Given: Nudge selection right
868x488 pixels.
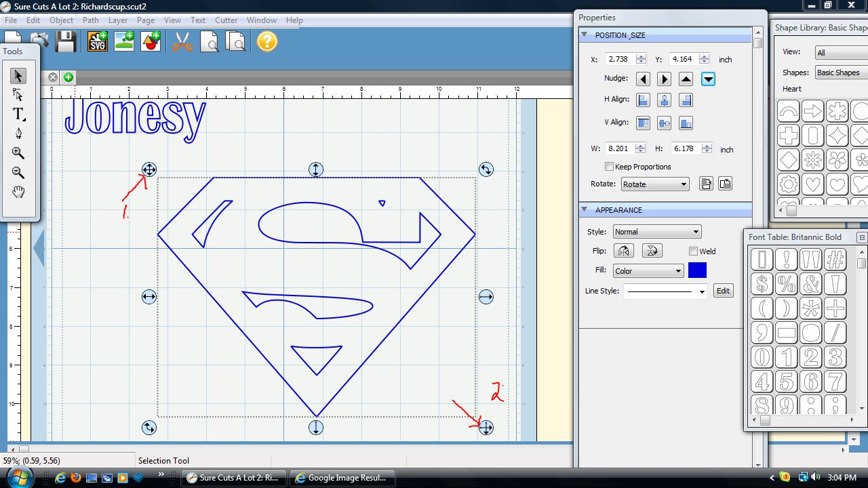Looking at the screenshot, I should (x=665, y=79).
